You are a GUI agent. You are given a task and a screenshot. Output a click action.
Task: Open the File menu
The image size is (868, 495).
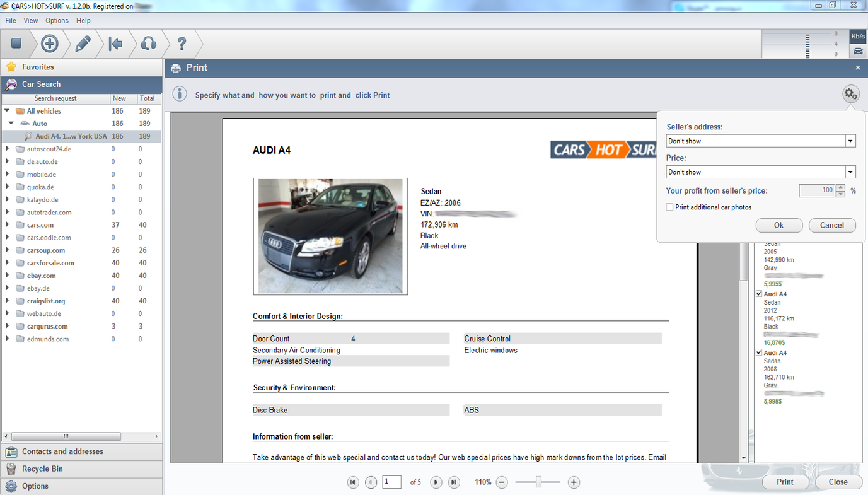click(x=11, y=21)
